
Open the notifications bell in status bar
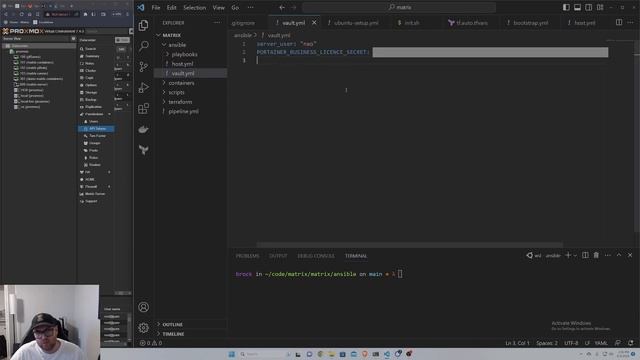(631, 343)
